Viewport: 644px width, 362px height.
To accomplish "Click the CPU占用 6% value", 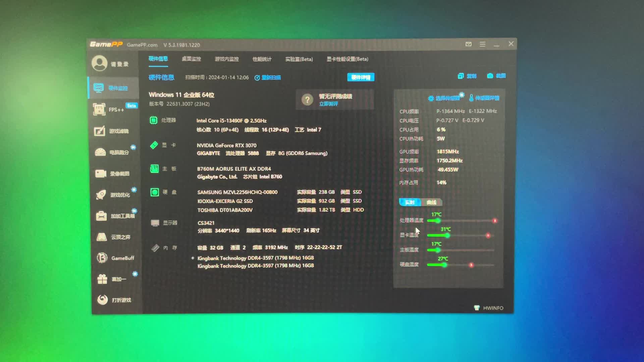I will tap(441, 129).
